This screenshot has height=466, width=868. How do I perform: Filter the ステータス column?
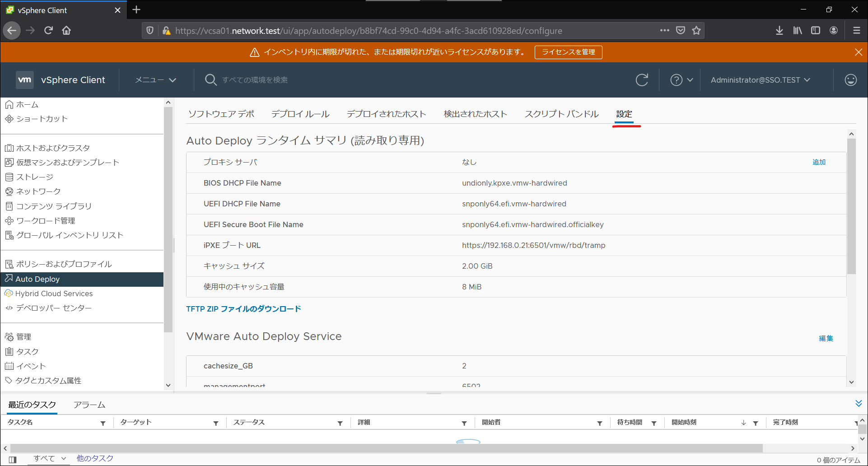click(340, 423)
